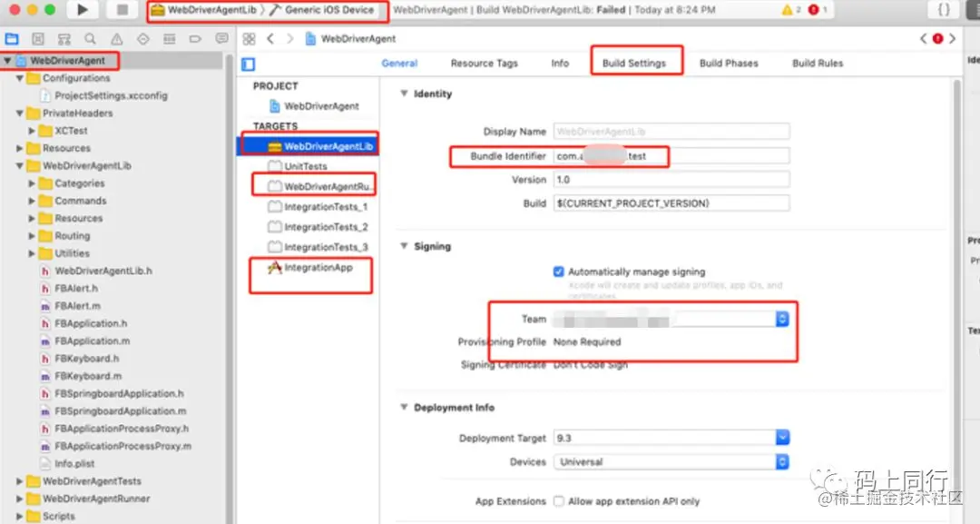
Task: Click the Version field
Action: coord(671,180)
